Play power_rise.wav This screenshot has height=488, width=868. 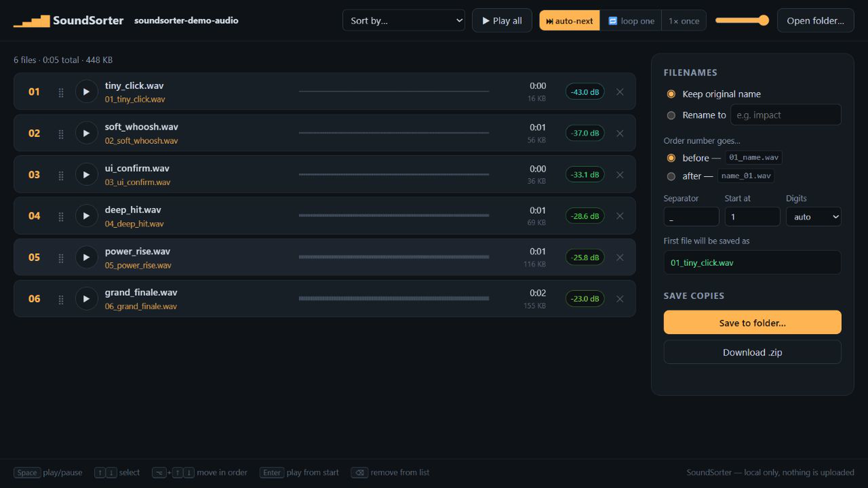coord(86,258)
